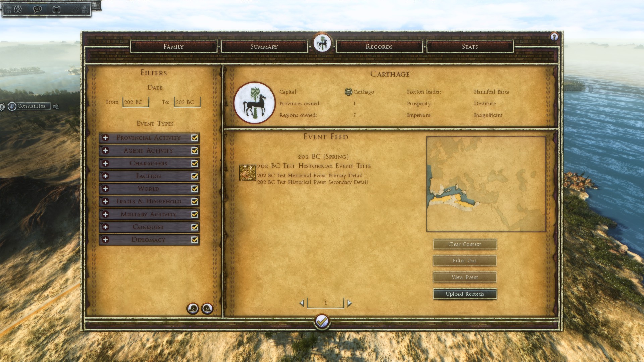Uncheck the Characters filter checkbox
Image resolution: width=644 pixels, height=362 pixels.
point(195,163)
